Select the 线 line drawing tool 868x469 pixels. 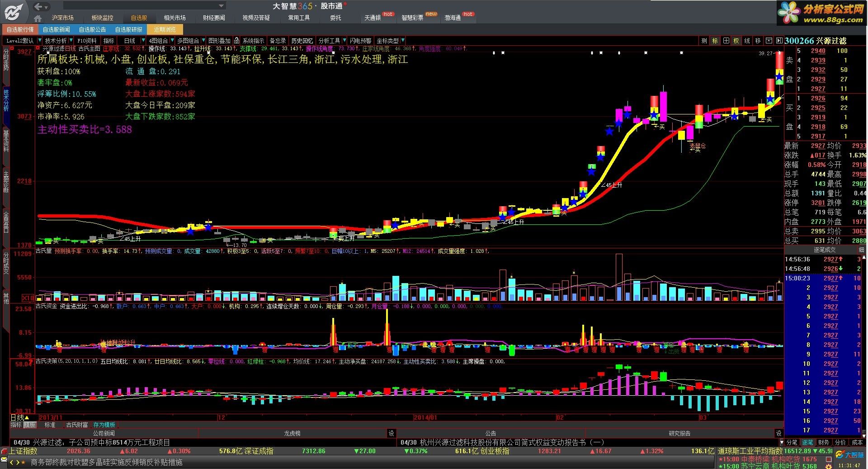coord(747,41)
